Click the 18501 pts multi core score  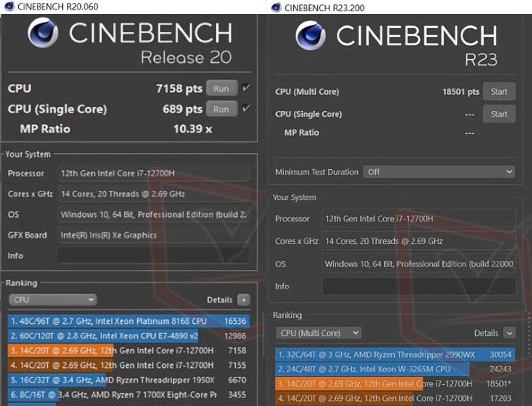(461, 92)
